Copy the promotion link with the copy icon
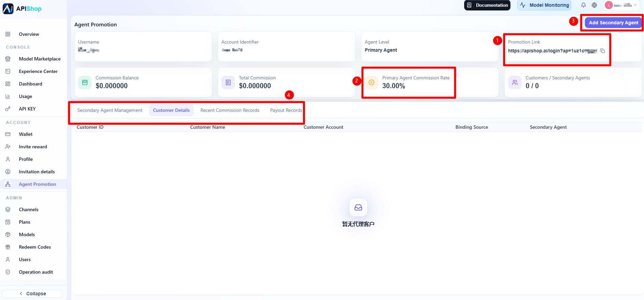644x300 pixels. point(602,51)
